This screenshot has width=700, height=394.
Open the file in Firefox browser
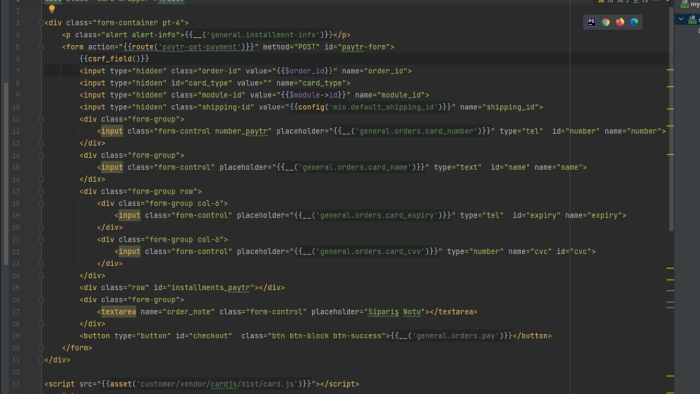(x=620, y=22)
